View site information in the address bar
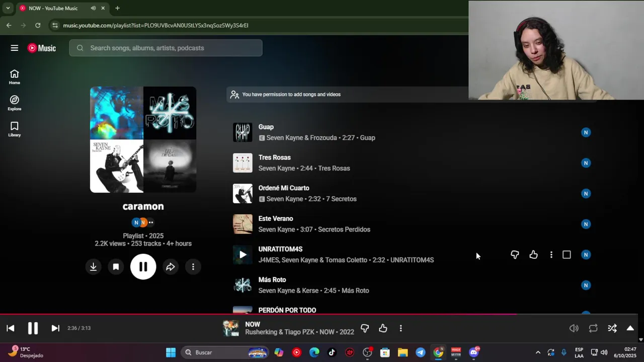This screenshot has width=644, height=362. coord(55,25)
